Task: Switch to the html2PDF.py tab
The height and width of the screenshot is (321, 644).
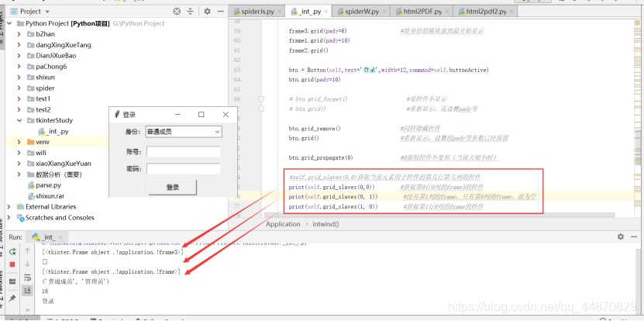Action: point(422,12)
